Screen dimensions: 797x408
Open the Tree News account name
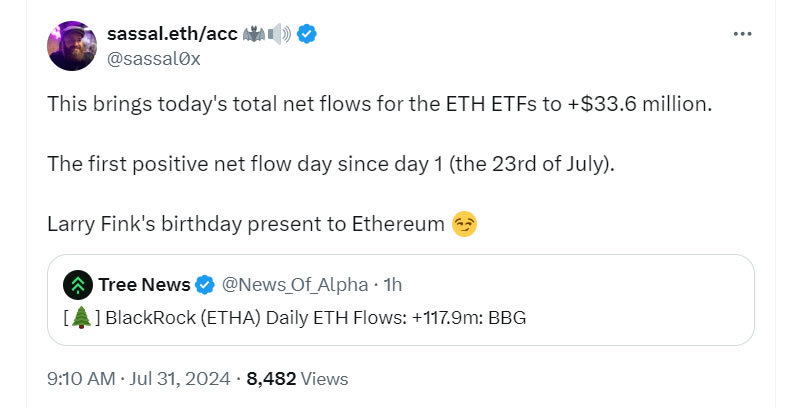[x=144, y=285]
